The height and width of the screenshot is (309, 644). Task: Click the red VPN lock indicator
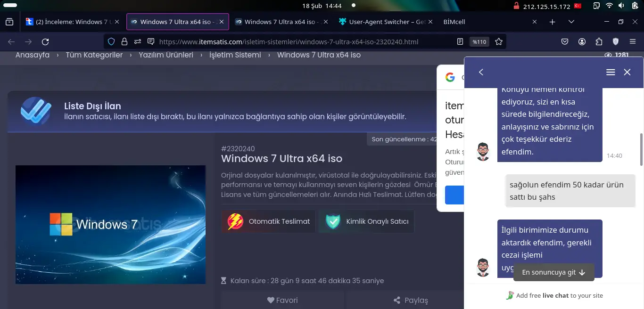pyautogui.click(x=516, y=6)
